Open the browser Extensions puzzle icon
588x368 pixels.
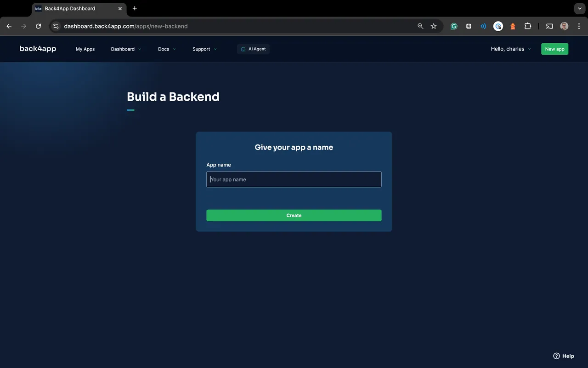pos(527,26)
